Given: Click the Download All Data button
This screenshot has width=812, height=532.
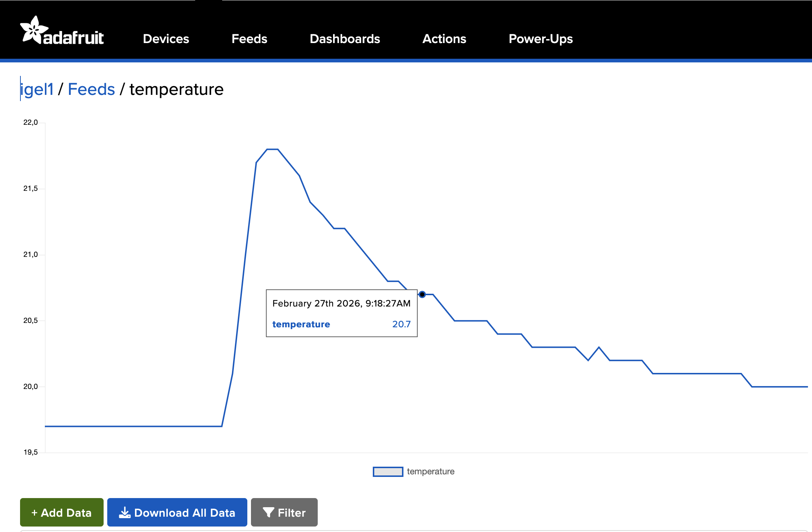Looking at the screenshot, I should [x=177, y=512].
